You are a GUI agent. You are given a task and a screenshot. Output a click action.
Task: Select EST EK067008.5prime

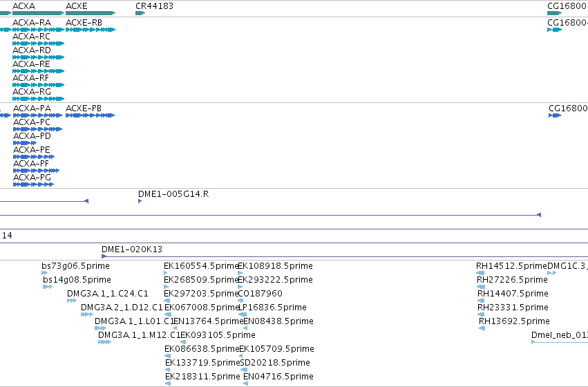pos(168,314)
